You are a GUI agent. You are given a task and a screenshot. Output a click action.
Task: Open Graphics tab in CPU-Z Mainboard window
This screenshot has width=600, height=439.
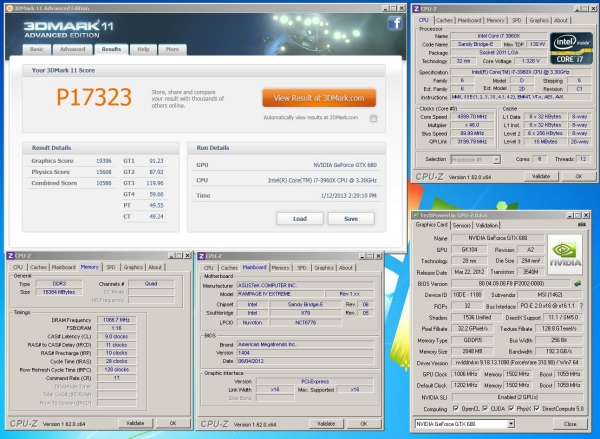pos(324,268)
